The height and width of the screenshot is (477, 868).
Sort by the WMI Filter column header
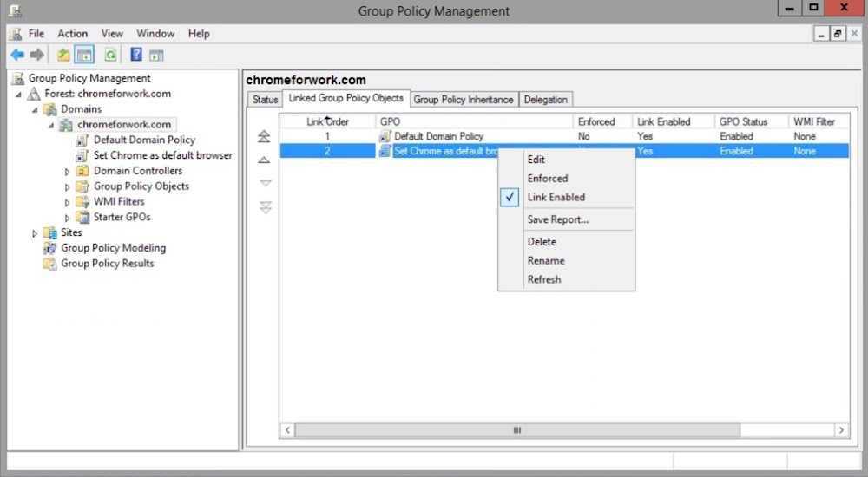coord(819,121)
